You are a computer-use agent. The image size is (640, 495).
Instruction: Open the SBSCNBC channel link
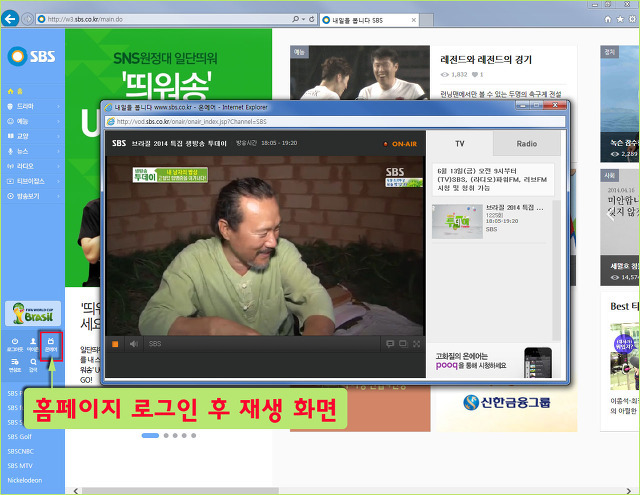20,451
